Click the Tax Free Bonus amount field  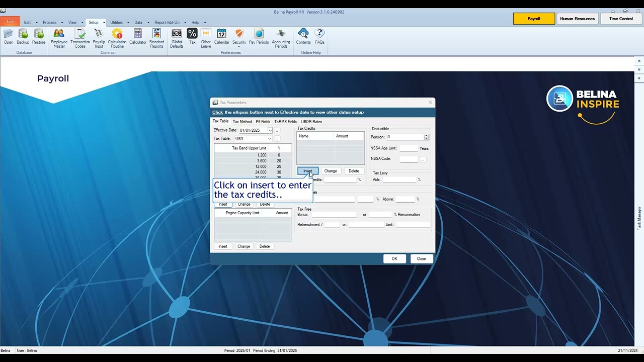click(x=334, y=215)
